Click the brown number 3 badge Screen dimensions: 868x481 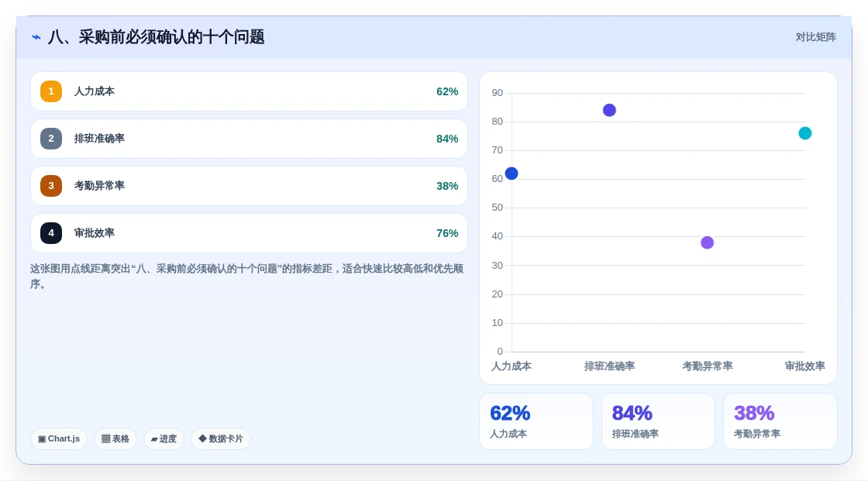click(x=51, y=186)
